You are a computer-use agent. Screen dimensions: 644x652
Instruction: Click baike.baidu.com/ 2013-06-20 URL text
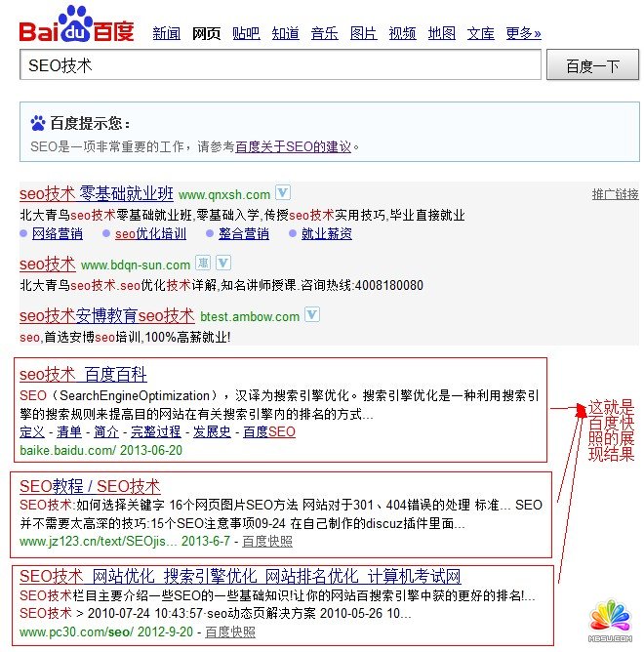101,450
